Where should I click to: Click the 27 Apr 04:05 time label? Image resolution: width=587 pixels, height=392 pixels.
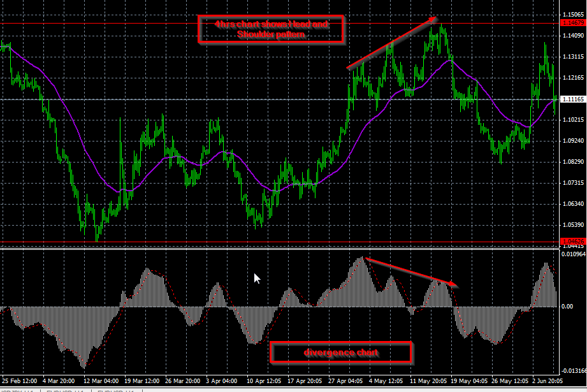tap(345, 381)
